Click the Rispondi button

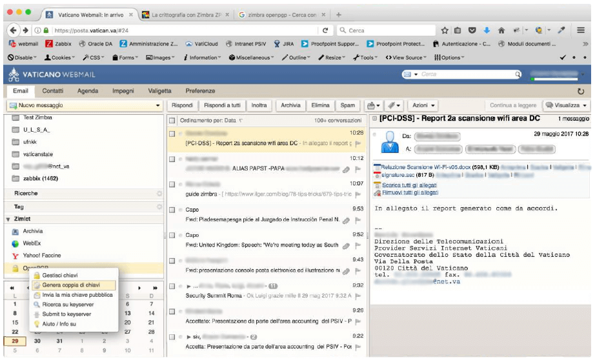(x=182, y=105)
